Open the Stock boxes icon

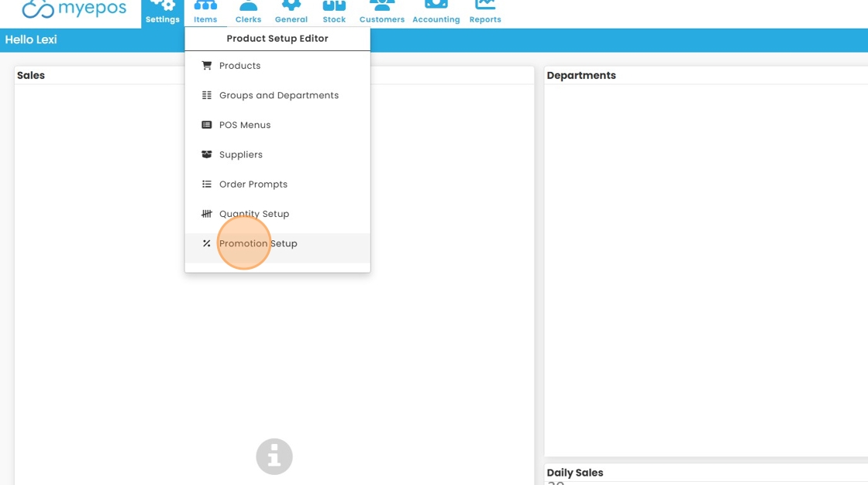click(x=334, y=5)
